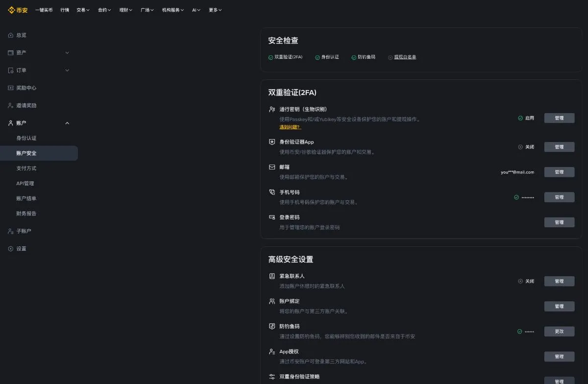Click the App授权 icon
This screenshot has width=588, height=384.
272,351
